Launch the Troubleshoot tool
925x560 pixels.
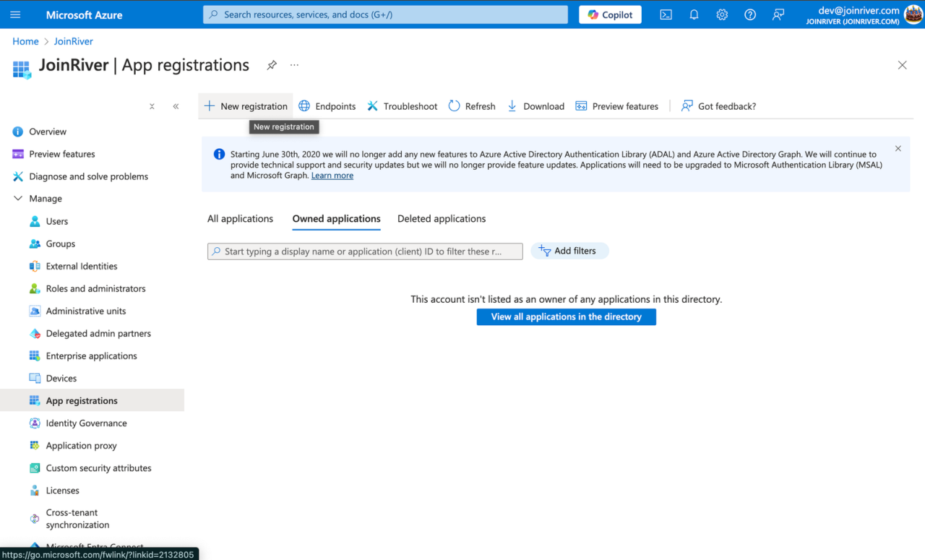402,105
